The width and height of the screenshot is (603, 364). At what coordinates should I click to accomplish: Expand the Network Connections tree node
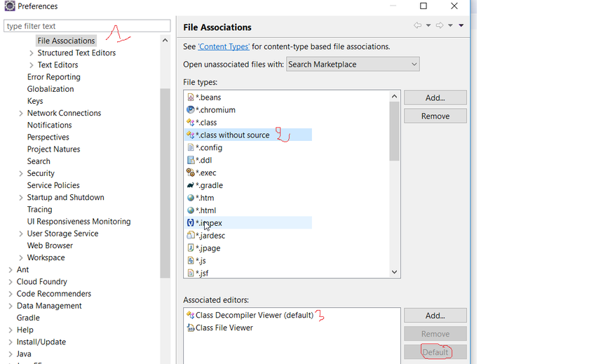tap(21, 114)
